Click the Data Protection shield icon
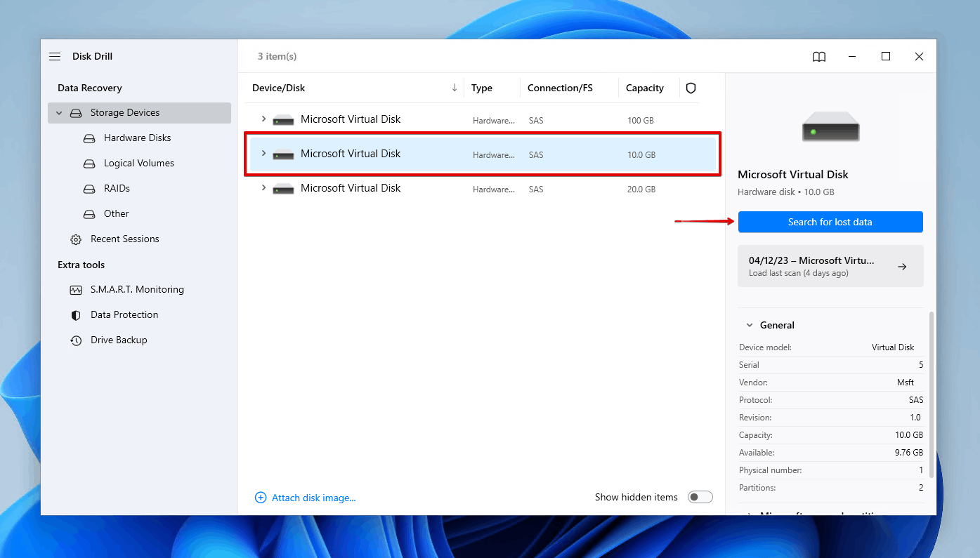 point(76,315)
